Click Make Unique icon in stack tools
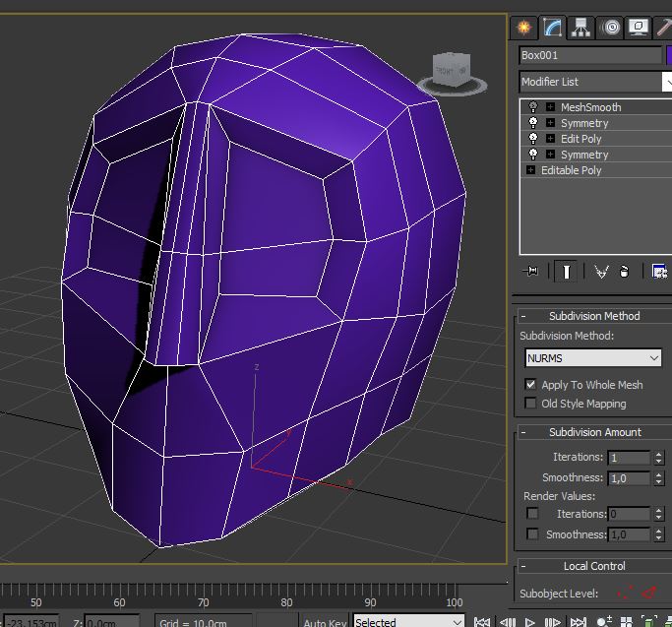This screenshot has height=627, width=672. (x=601, y=272)
